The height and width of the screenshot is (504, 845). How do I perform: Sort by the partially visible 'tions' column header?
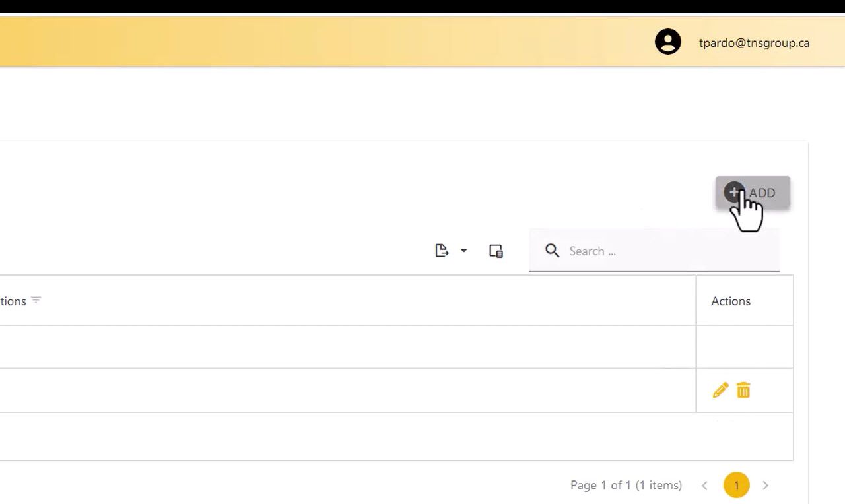[x=13, y=301]
